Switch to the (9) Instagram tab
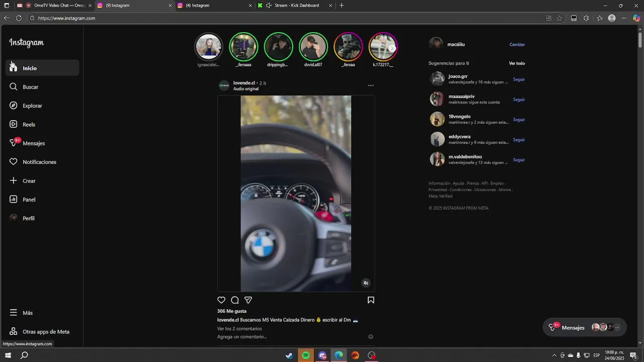The image size is (644, 362). (134, 6)
